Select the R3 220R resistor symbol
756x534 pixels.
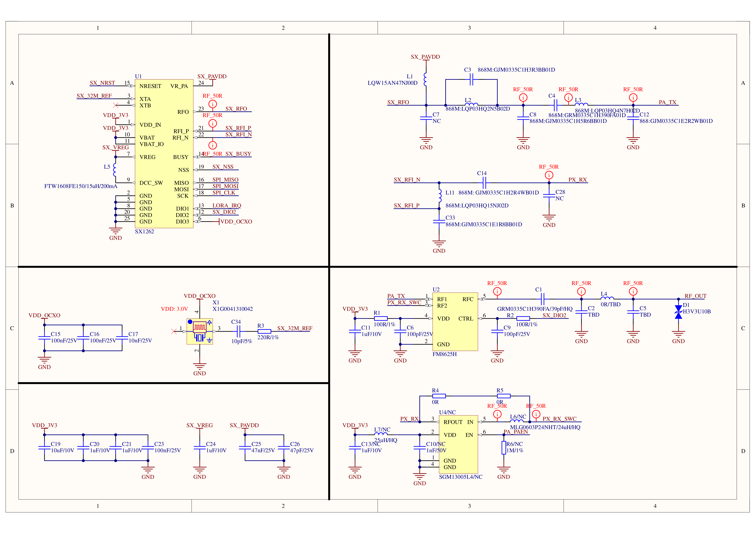(x=264, y=331)
